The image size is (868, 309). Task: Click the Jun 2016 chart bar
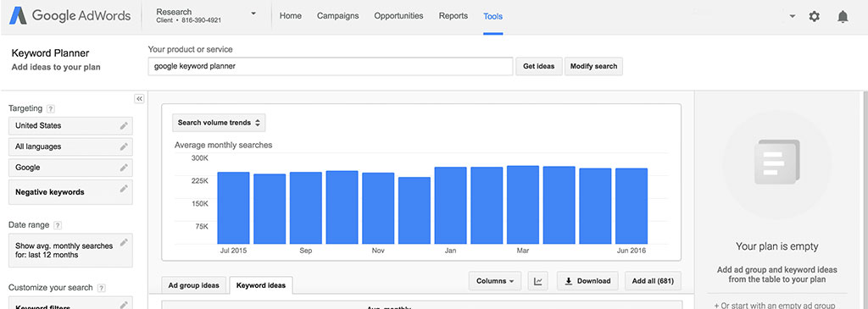[631, 207]
